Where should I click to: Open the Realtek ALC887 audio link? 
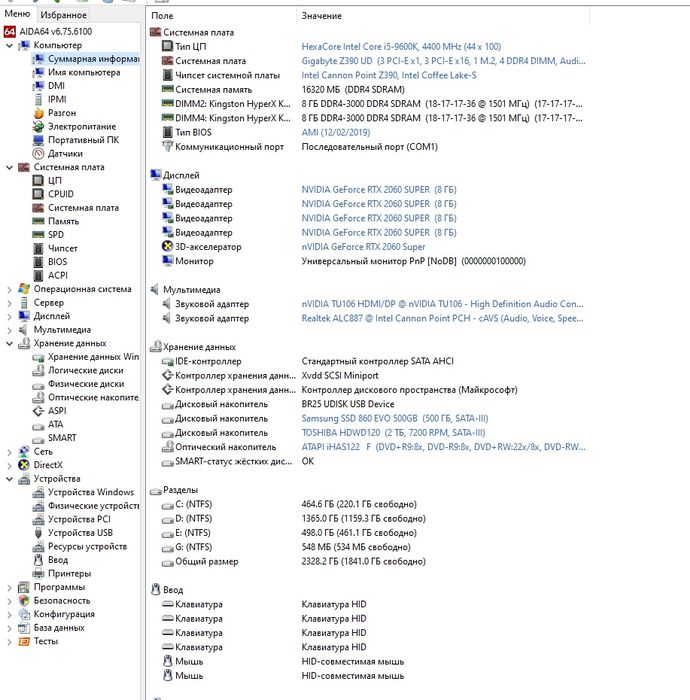click(x=442, y=318)
